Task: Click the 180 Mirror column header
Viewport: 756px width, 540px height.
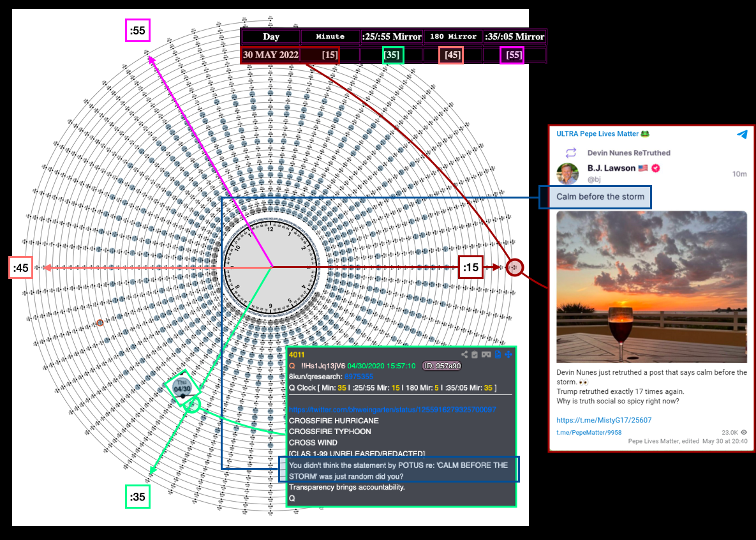Action: (453, 36)
